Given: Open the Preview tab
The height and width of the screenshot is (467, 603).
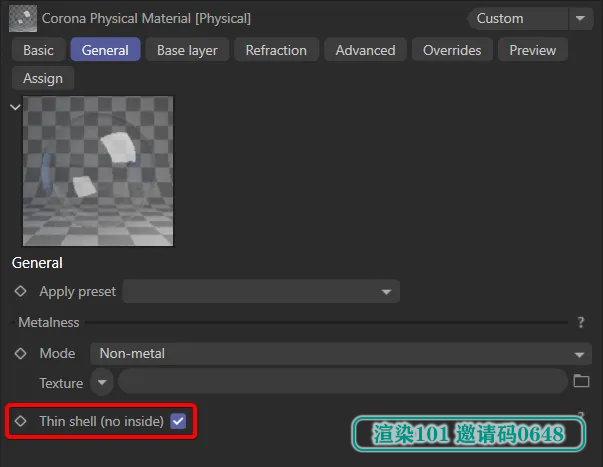Looking at the screenshot, I should coord(533,50).
